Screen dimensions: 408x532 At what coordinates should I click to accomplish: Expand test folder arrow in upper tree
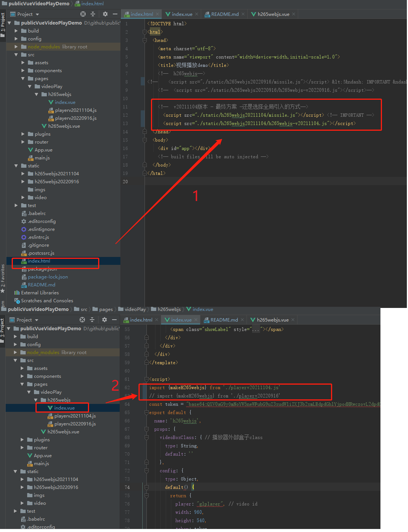(16, 206)
